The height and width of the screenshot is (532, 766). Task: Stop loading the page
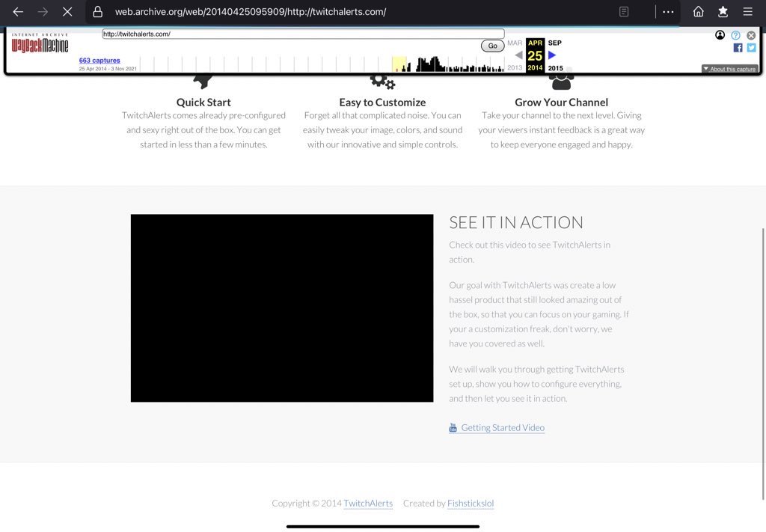pyautogui.click(x=67, y=12)
